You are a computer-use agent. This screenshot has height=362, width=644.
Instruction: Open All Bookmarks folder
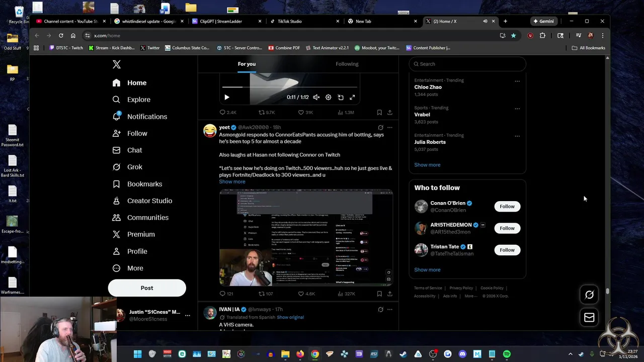tap(589, 48)
